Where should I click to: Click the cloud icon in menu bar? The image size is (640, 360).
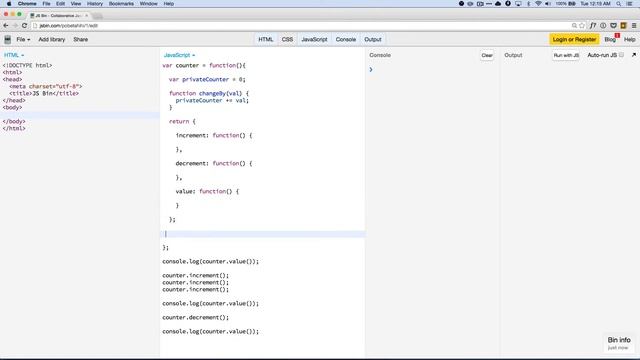(x=498, y=4)
